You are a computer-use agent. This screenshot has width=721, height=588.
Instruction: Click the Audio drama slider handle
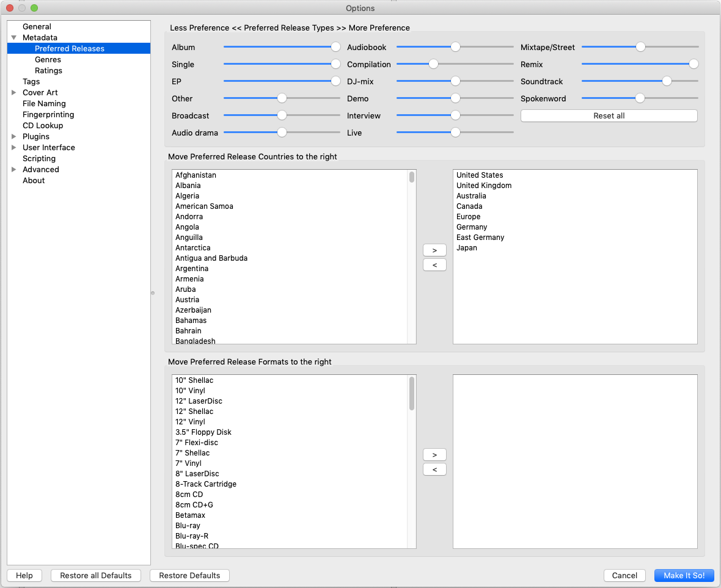click(x=282, y=132)
